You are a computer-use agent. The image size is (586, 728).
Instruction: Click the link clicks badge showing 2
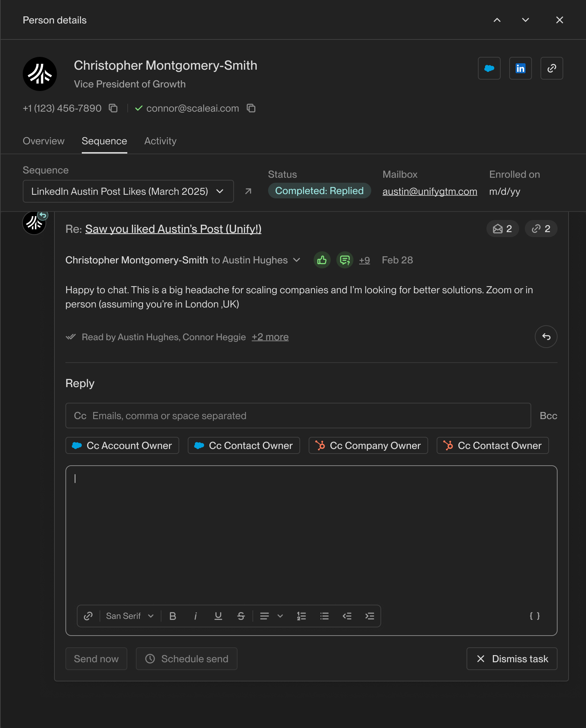541,229
